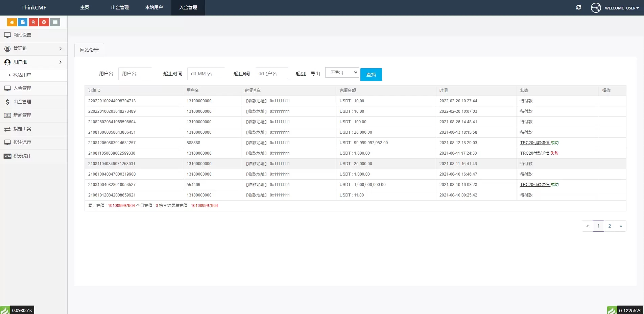Click the red trash can icon
The image size is (644, 314).
click(33, 22)
